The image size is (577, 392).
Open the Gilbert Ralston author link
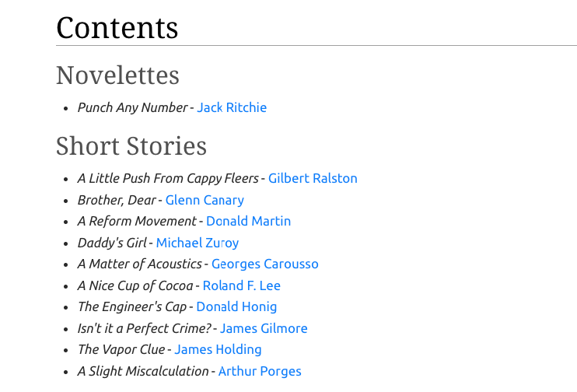point(313,178)
